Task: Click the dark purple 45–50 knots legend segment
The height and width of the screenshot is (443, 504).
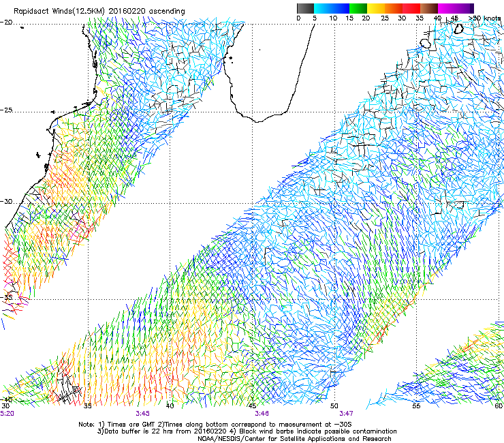Action: point(464,8)
